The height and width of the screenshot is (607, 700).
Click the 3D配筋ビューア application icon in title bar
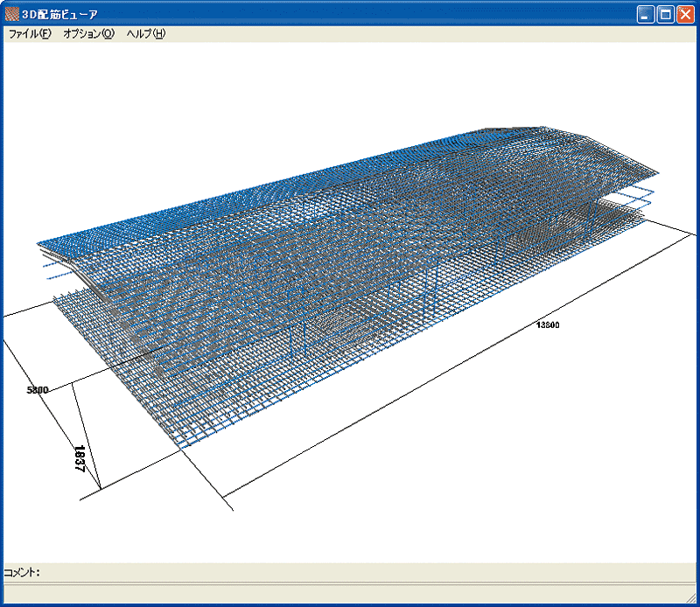click(11, 14)
